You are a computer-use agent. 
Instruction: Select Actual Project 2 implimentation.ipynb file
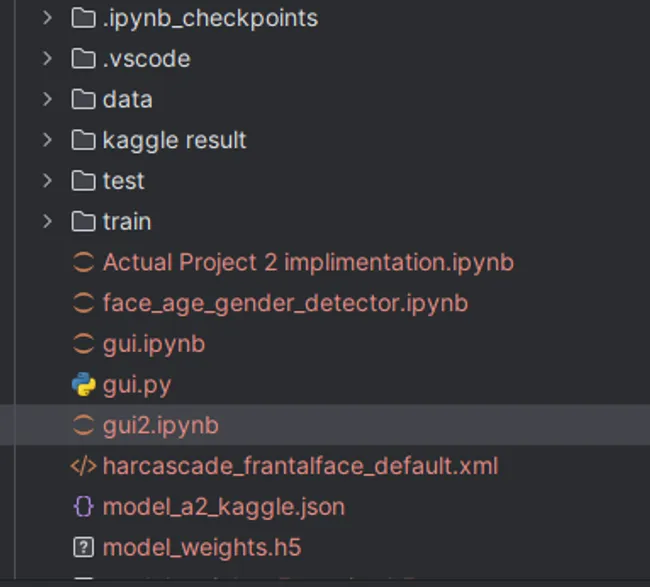[x=308, y=262]
